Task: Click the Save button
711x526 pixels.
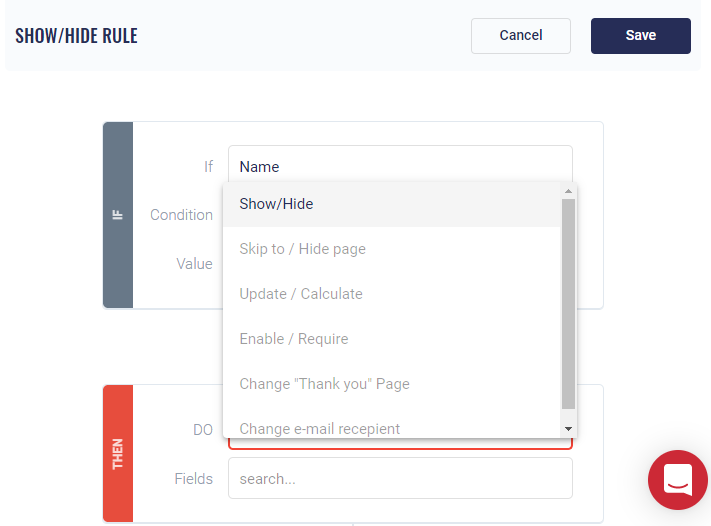Action: point(640,35)
